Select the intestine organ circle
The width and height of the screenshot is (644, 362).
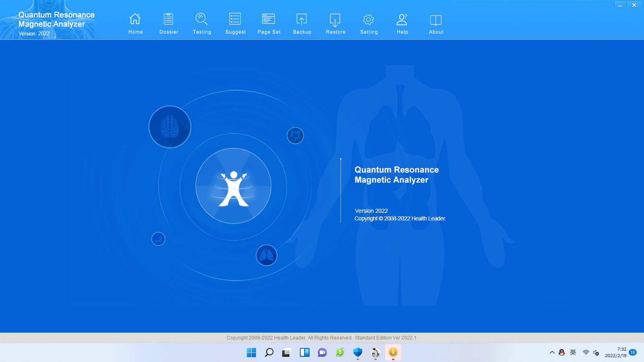295,136
